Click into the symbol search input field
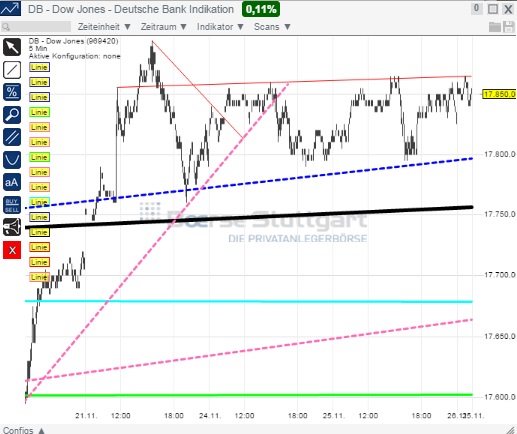 point(36,27)
